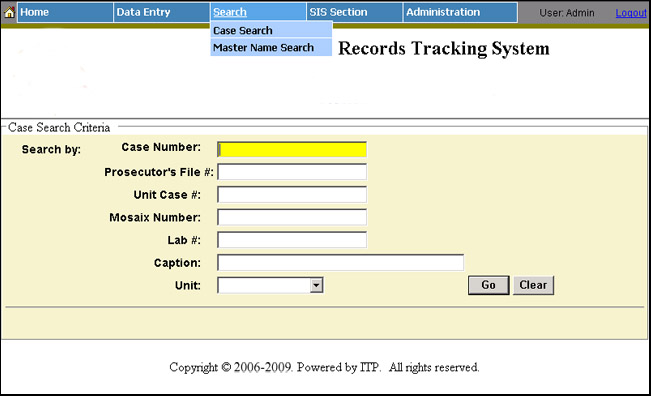This screenshot has height=396, width=651.
Task: Expand the Unit dropdown arrow
Action: 316,285
